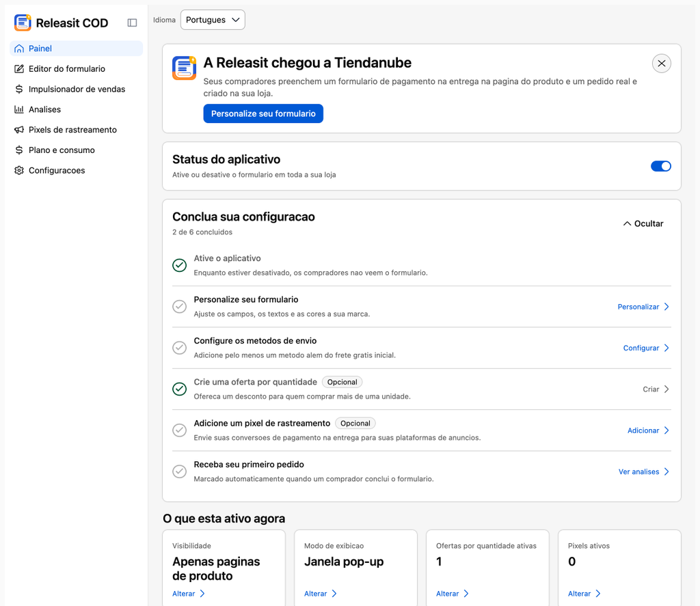The height and width of the screenshot is (606, 700).
Task: Click the pencil icon beside Editor do formulario
Action: tap(19, 69)
